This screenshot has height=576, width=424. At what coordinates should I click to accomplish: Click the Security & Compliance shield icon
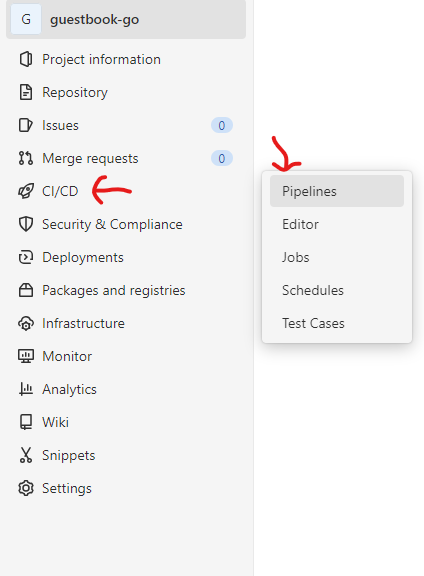tap(26, 224)
